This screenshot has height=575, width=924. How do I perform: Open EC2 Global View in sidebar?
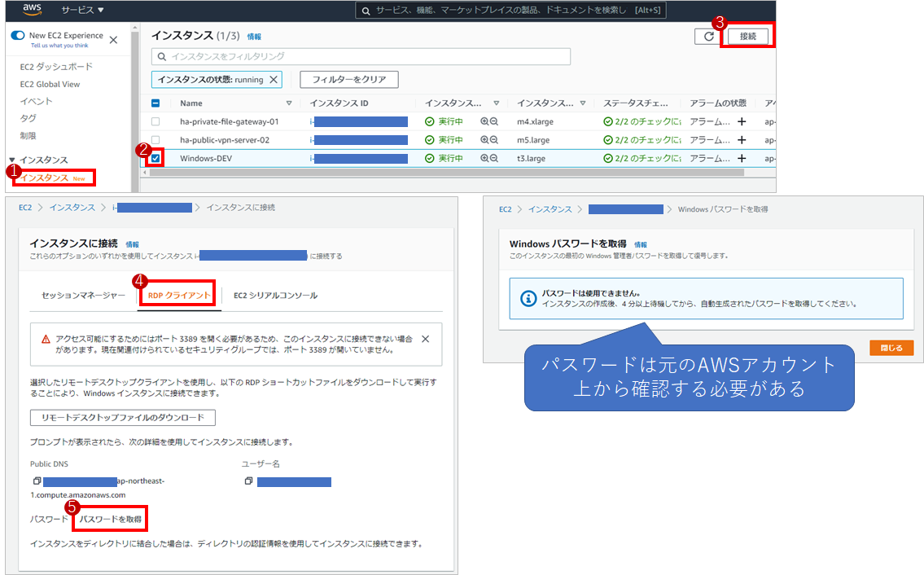(50, 85)
